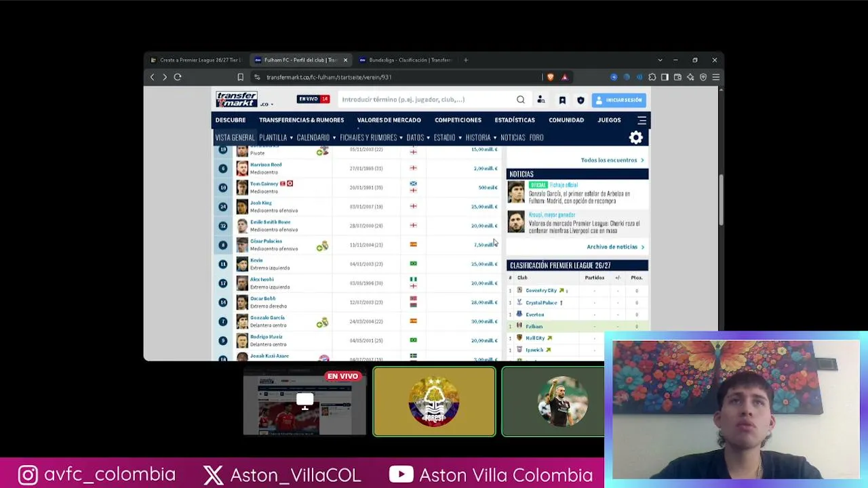
Task: Open the Valores de Mercado menu
Action: tap(389, 120)
